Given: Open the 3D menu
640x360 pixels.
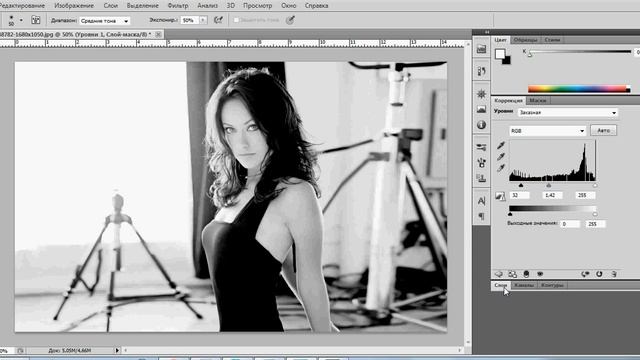Looking at the screenshot, I should click(231, 6).
